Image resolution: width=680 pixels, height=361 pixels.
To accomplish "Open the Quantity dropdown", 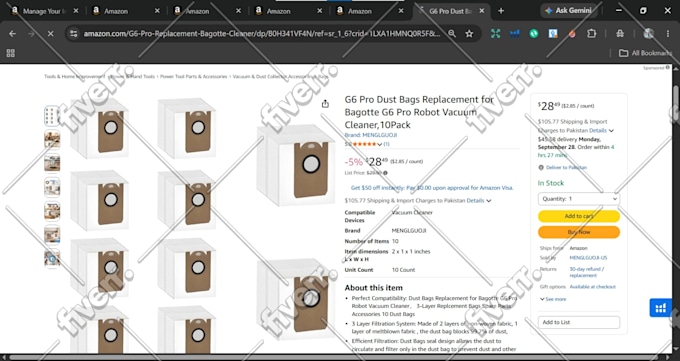I will point(579,199).
